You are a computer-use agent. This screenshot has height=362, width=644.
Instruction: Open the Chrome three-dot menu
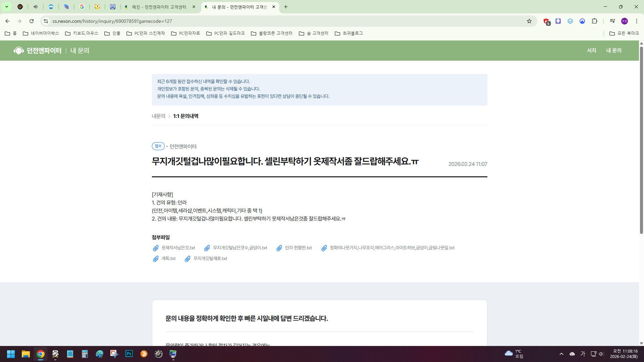coord(637,21)
